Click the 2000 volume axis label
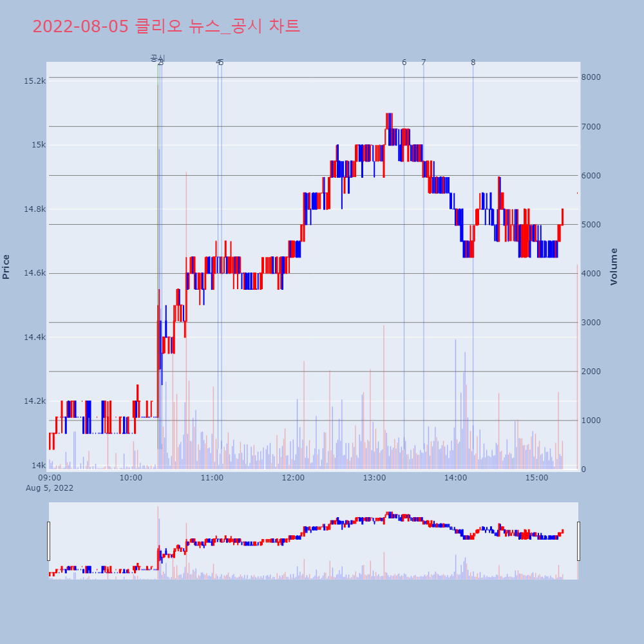The height and width of the screenshot is (644, 644). [591, 372]
